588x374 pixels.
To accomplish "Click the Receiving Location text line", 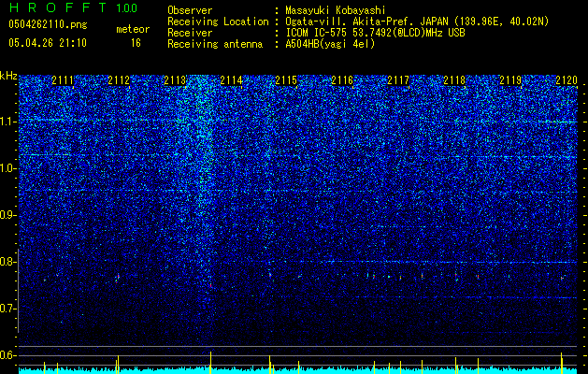I will (x=358, y=22).
